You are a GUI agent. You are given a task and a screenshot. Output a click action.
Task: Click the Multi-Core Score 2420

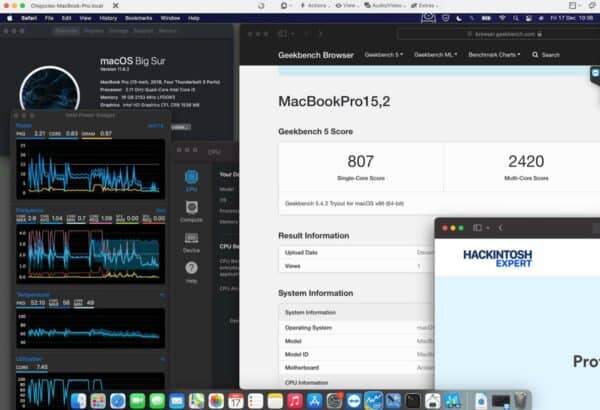pyautogui.click(x=526, y=161)
